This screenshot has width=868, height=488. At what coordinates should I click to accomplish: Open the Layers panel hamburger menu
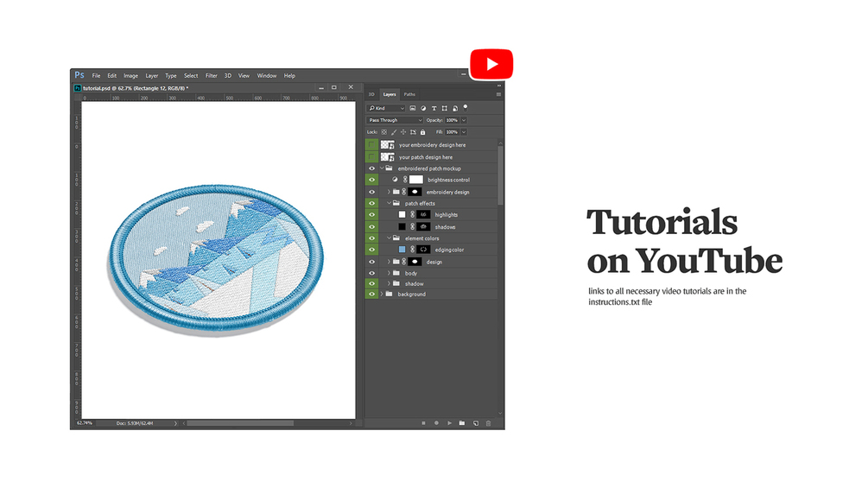click(x=498, y=95)
